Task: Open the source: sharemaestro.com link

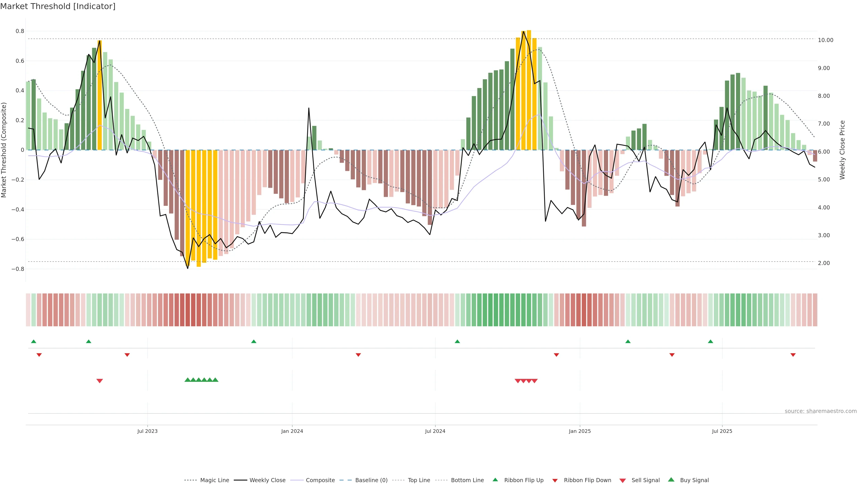Action: [821, 411]
